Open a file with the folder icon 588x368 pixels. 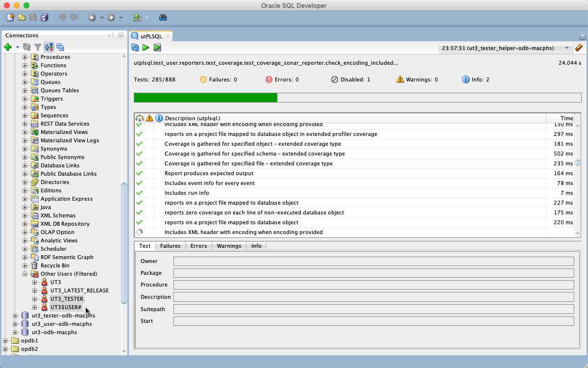(x=22, y=18)
